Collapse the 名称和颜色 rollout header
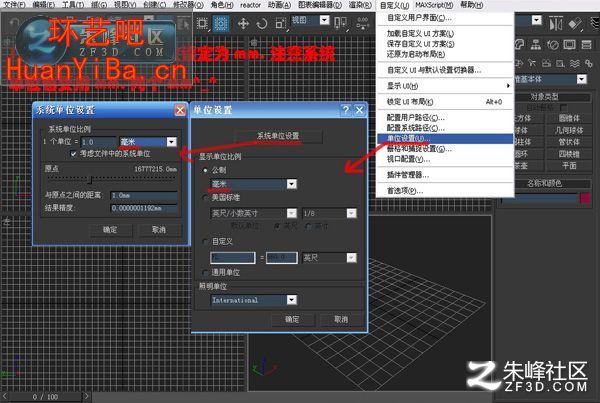Viewport: 600px width, 403px height. (544, 183)
